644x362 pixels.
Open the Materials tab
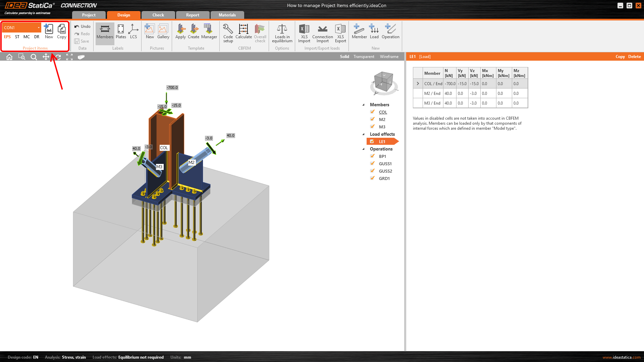pos(227,15)
